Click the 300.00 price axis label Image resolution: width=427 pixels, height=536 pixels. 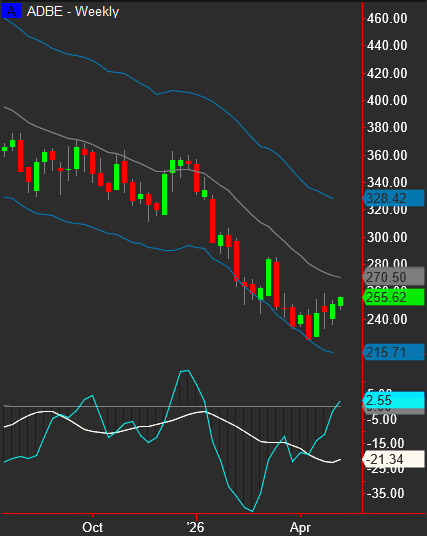pos(387,237)
